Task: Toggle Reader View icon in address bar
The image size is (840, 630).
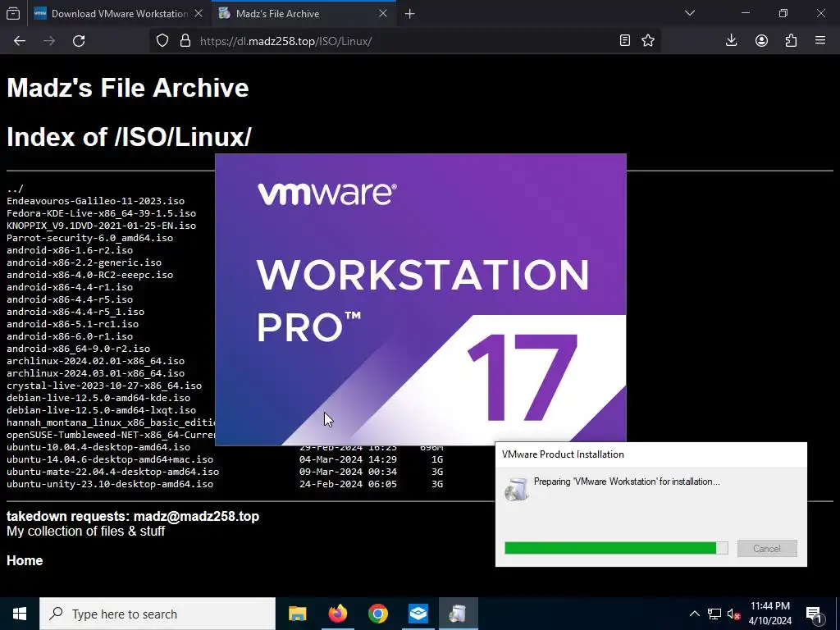Action: click(x=624, y=40)
